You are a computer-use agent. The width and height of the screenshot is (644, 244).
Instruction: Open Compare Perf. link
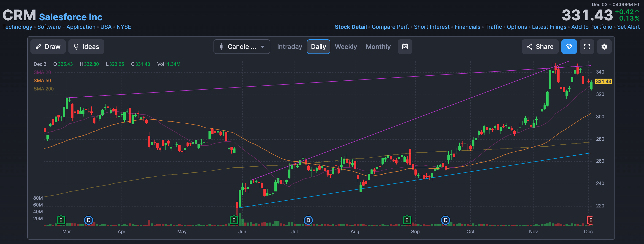390,27
